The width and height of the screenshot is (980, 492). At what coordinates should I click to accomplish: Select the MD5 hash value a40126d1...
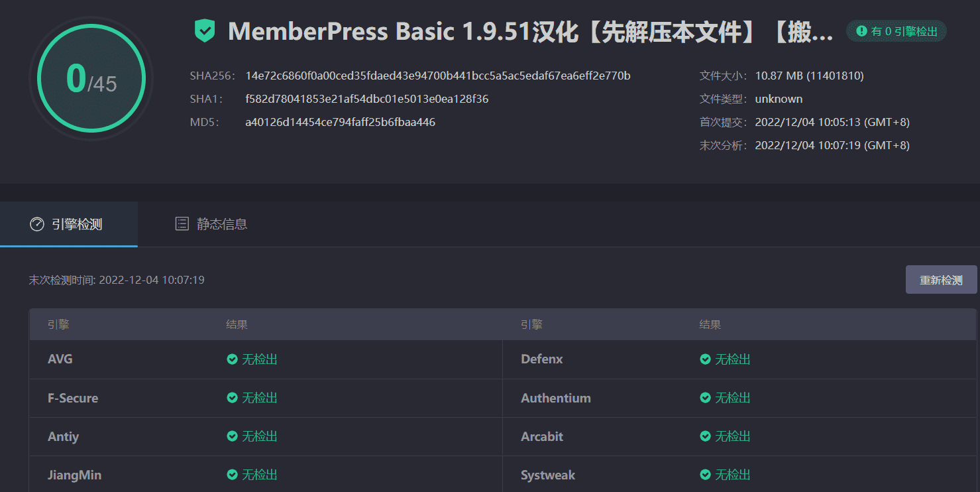341,122
